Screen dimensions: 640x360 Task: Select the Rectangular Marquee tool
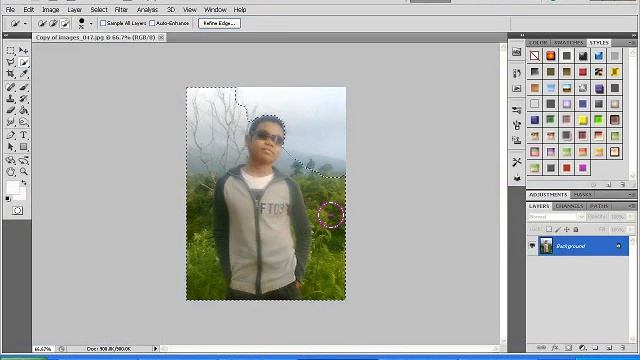click(x=11, y=51)
